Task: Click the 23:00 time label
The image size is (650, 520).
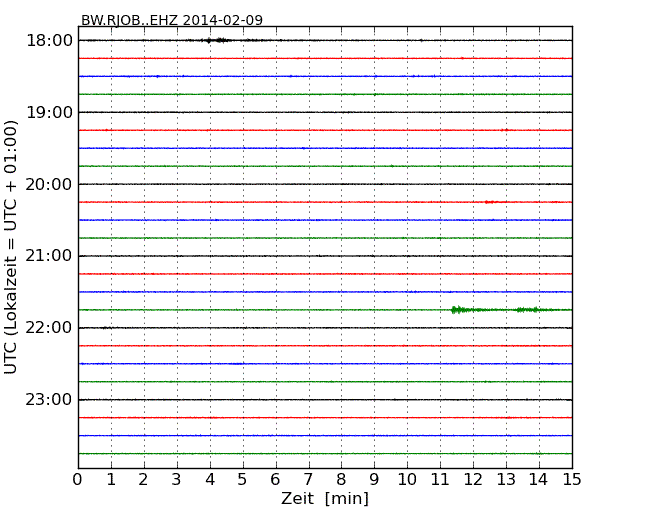Action: coord(49,399)
